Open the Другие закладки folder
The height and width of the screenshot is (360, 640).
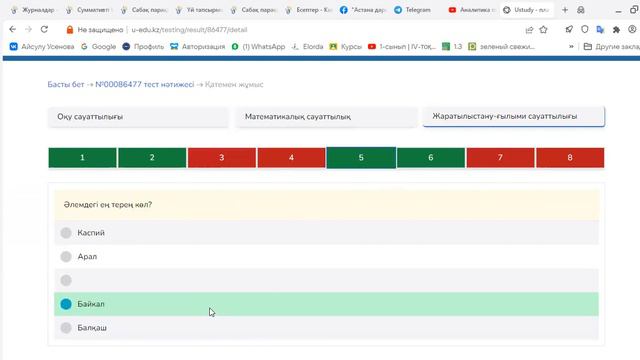(611, 47)
